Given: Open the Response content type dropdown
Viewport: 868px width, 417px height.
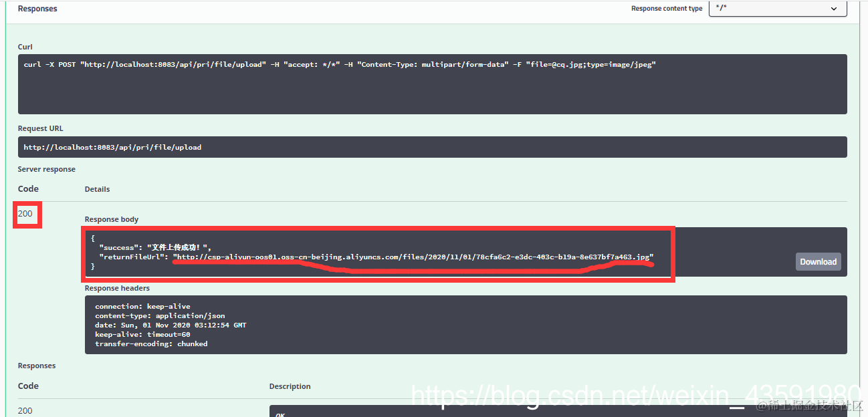Looking at the screenshot, I should coord(778,9).
